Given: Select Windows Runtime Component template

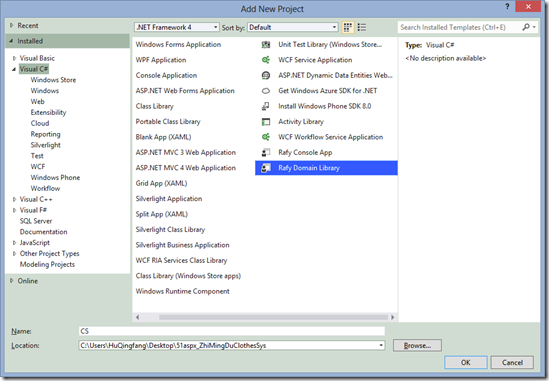Looking at the screenshot, I should point(182,291).
